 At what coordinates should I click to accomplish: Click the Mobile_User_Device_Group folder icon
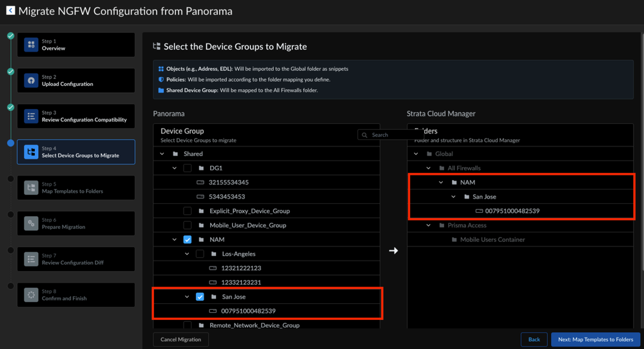point(201,225)
